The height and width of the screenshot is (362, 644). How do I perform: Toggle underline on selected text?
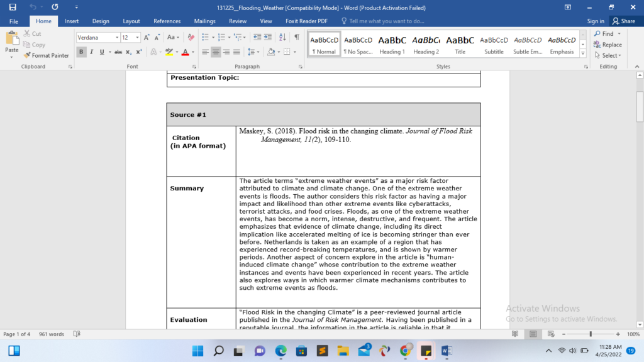coord(101,51)
